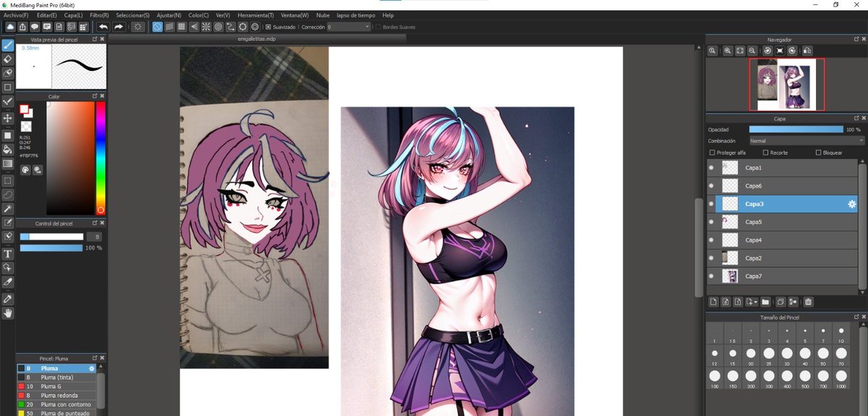
Task: Click the Redo arrow in toolbar
Action: coord(119,27)
